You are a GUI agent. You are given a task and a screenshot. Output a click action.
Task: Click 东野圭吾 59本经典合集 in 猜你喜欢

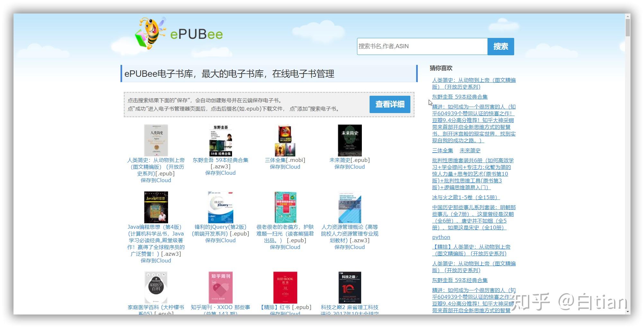(x=461, y=96)
